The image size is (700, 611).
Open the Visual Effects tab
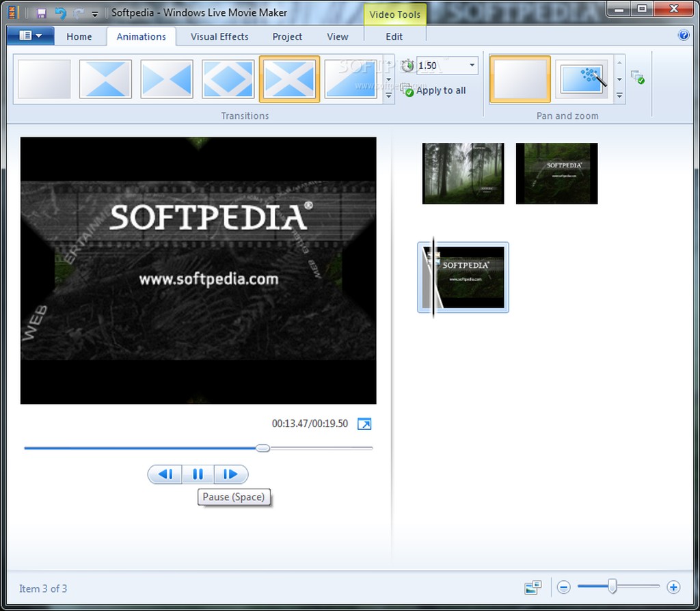click(219, 37)
